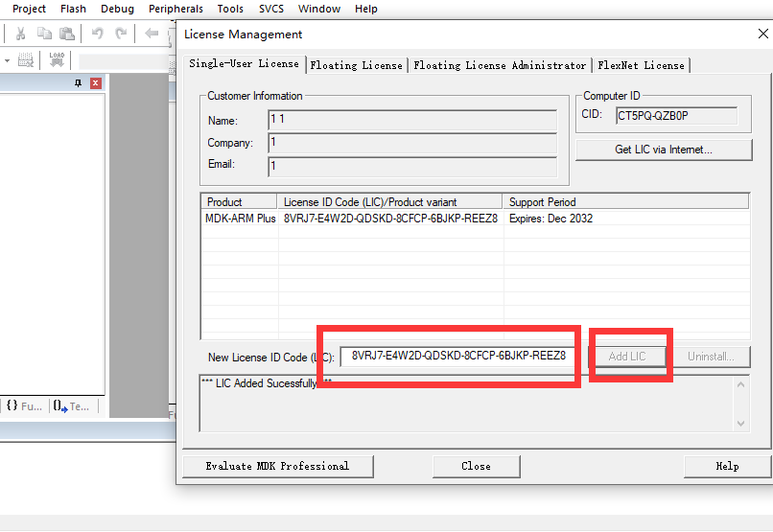The height and width of the screenshot is (532, 773).
Task: Click the Copy toolbar icon
Action: pos(44,34)
